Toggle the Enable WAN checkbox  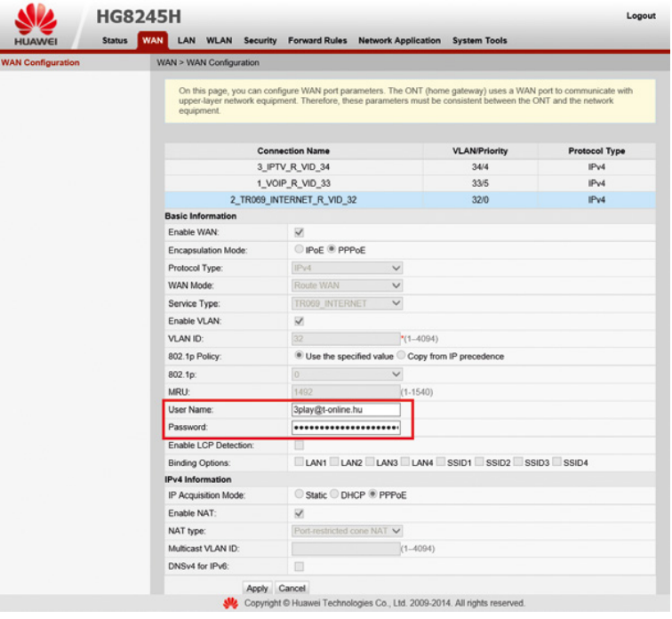click(x=300, y=232)
